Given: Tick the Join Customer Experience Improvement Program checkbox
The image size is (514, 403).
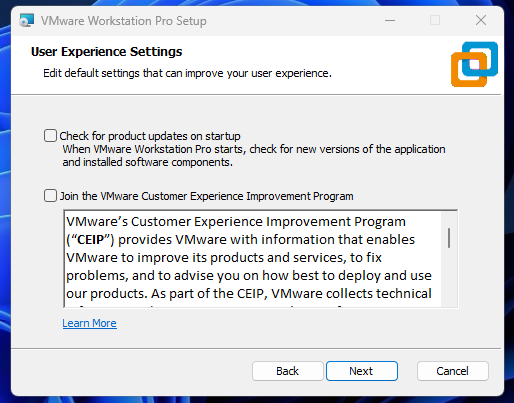Looking at the screenshot, I should (50, 196).
